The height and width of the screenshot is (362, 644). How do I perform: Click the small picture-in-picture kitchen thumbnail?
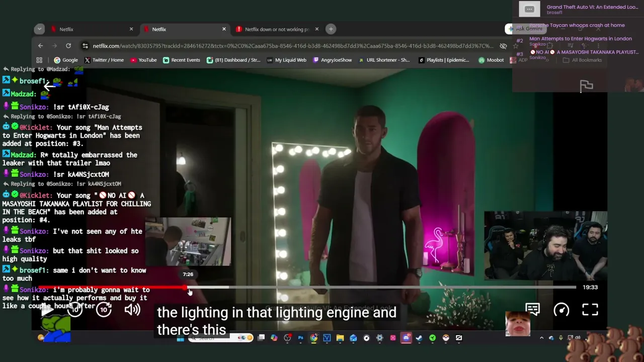(188, 242)
